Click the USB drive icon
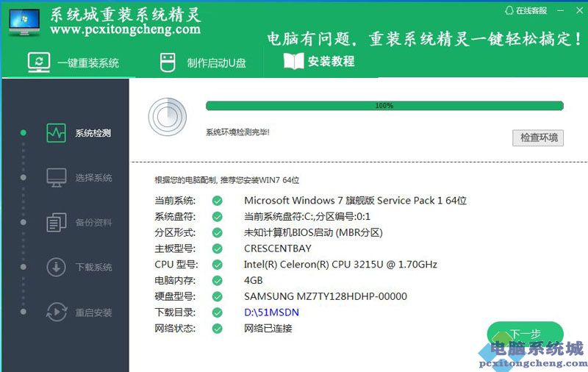The image size is (588, 372). (168, 62)
